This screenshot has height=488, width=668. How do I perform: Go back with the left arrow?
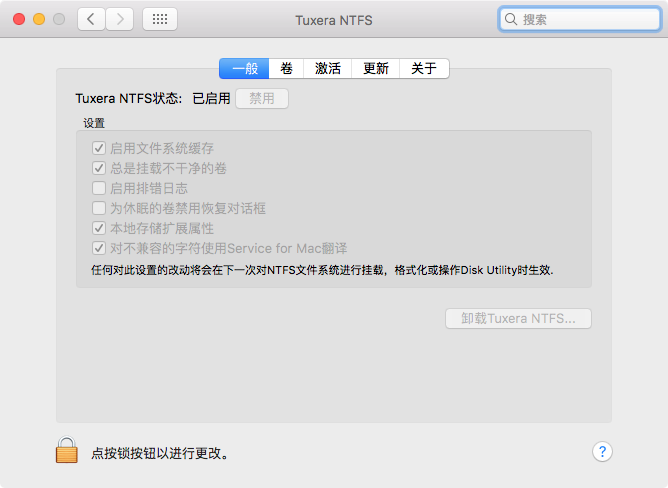pyautogui.click(x=91, y=19)
